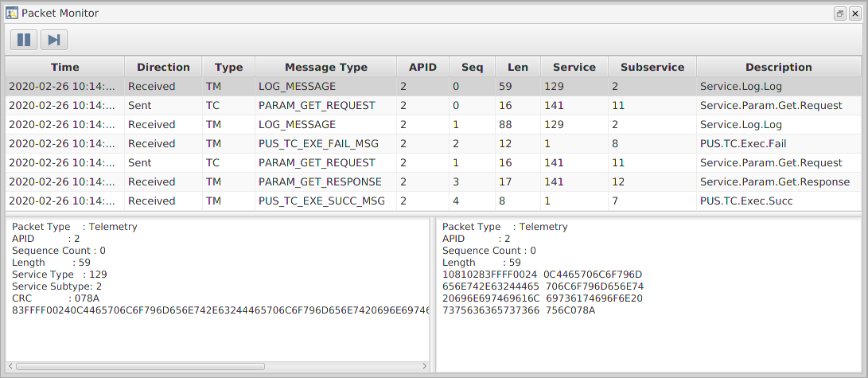This screenshot has width=868, height=378.
Task: Click the PUS.TC.Exec.Succ description cell
Action: [778, 201]
